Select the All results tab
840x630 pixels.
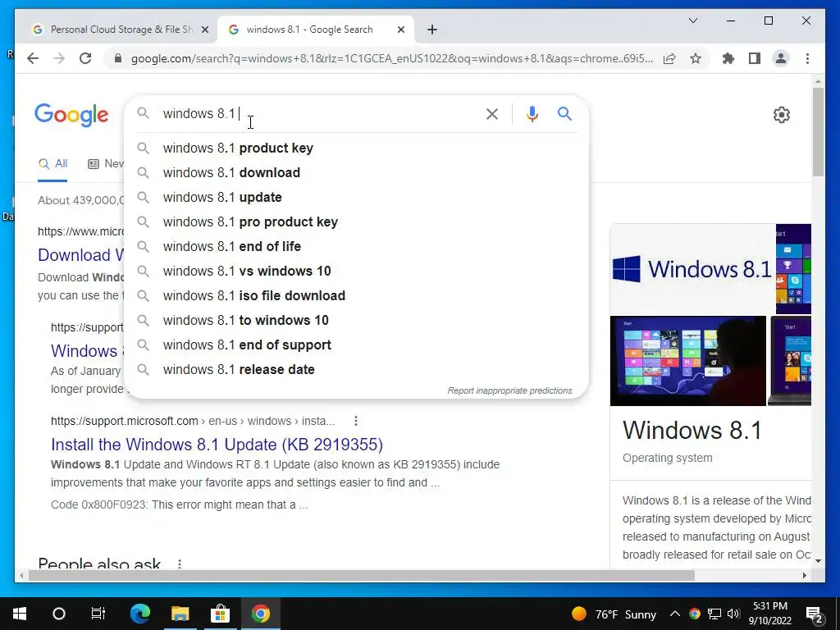pos(53,164)
